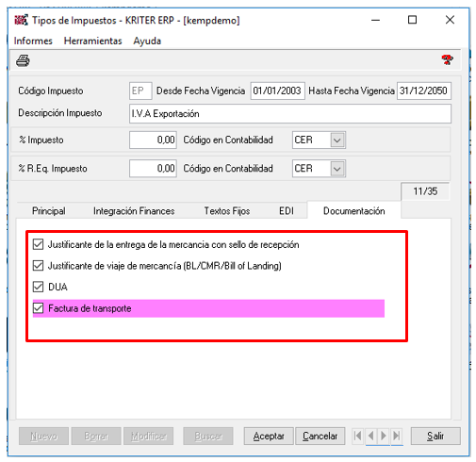Toggle the Factura de transporte checkbox
Viewport: 476px width, 462px height.
click(38, 308)
